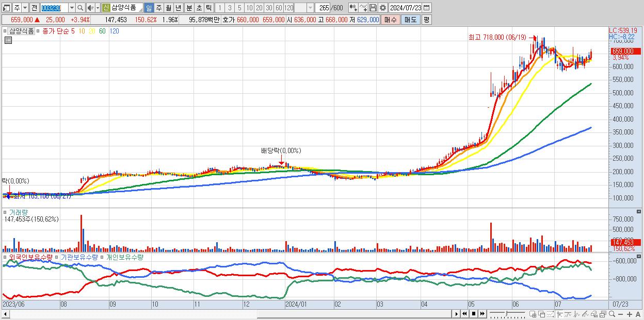Open the dropdown next to speaker icon
The image size is (644, 320).
pyautogui.click(x=98, y=8)
